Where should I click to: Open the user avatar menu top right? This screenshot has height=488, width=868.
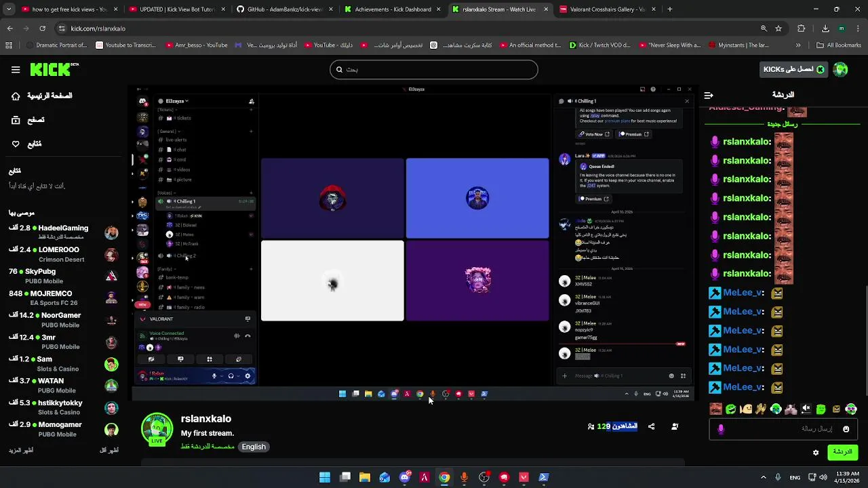(841, 69)
